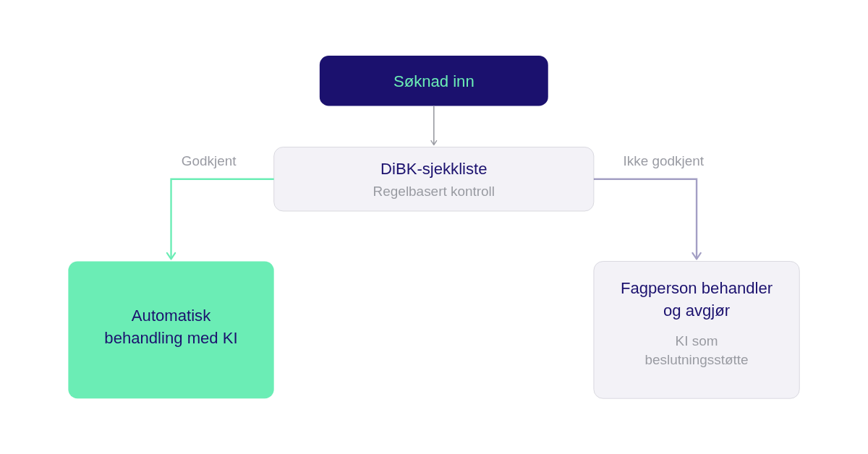Click the gray arrow below Søknad inn
This screenshot has width=868, height=454.
tap(434, 126)
